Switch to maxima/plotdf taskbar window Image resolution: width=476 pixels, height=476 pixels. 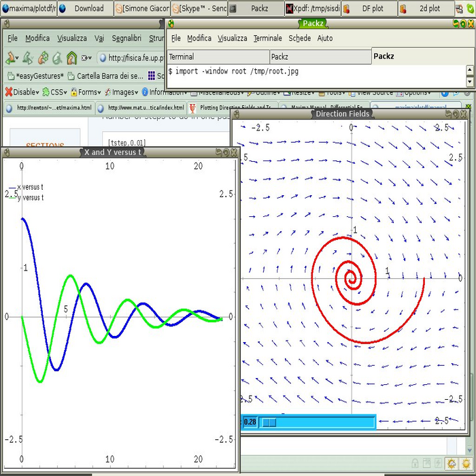[x=29, y=8]
